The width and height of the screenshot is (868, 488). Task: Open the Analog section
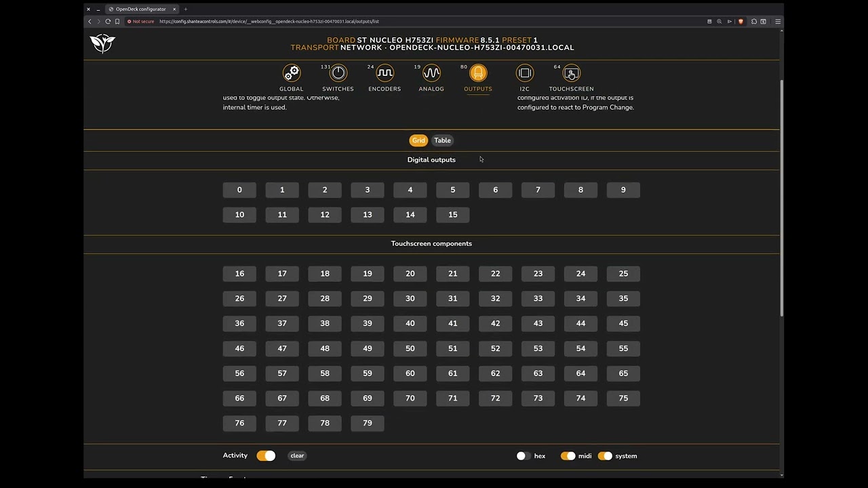click(x=431, y=78)
